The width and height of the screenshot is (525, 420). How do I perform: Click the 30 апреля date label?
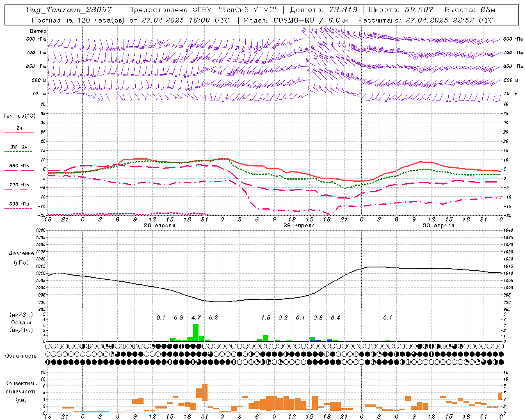tap(438, 226)
